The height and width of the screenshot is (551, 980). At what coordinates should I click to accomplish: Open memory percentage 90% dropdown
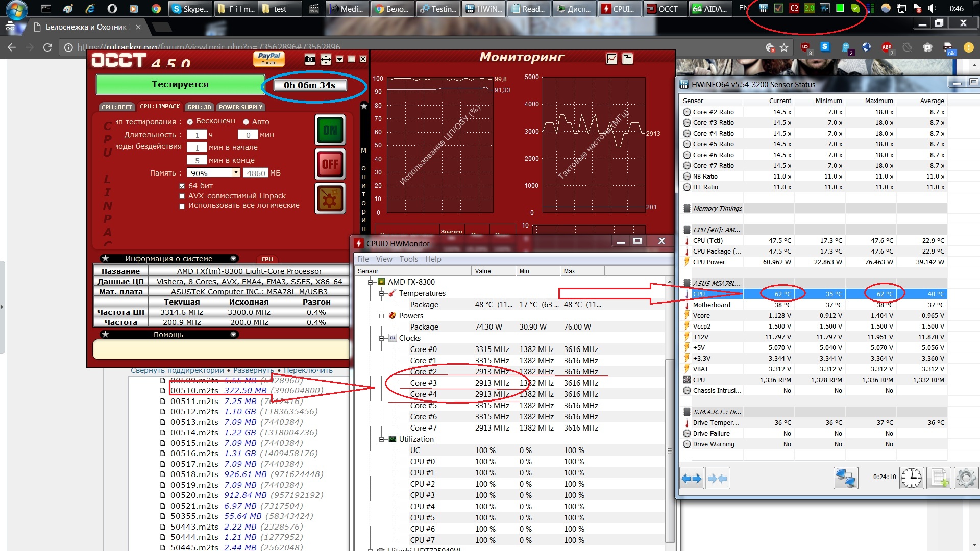point(235,173)
